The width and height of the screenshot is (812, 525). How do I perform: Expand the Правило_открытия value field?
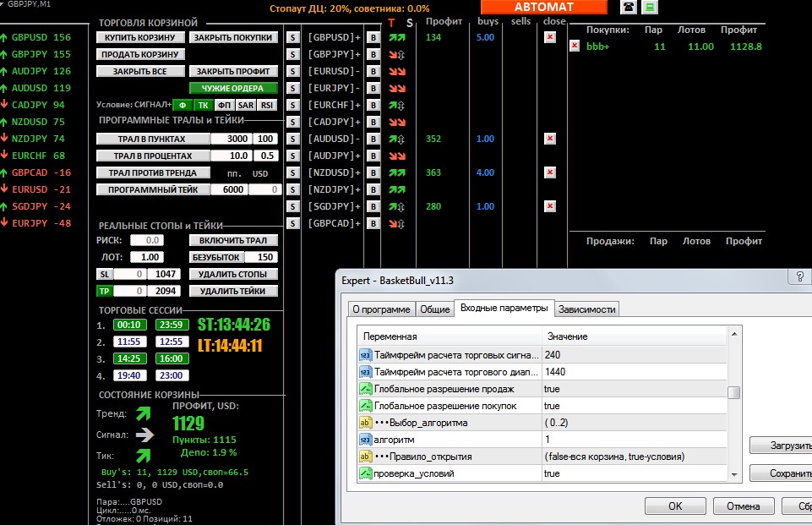(634, 457)
